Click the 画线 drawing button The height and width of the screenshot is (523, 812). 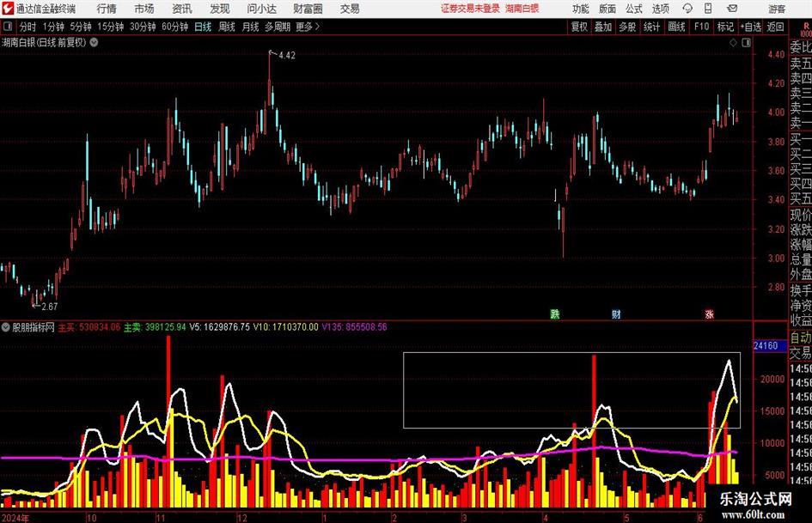point(676,27)
